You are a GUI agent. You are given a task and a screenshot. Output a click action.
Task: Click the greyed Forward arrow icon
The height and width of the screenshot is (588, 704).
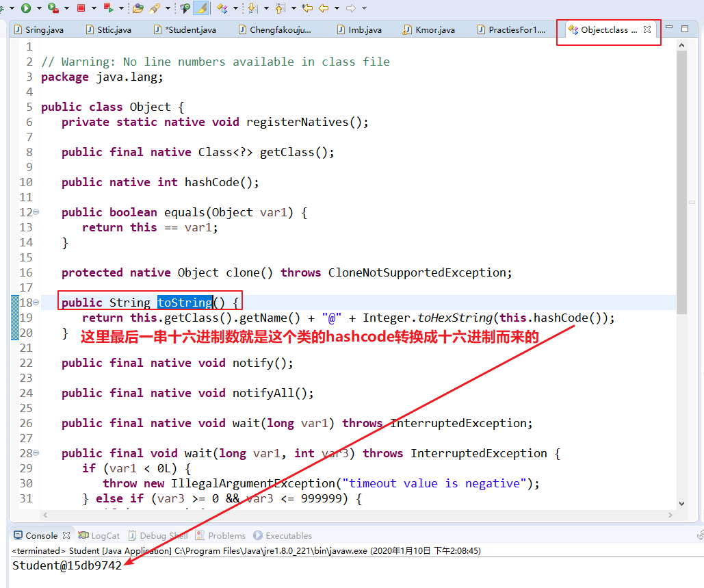tap(351, 8)
